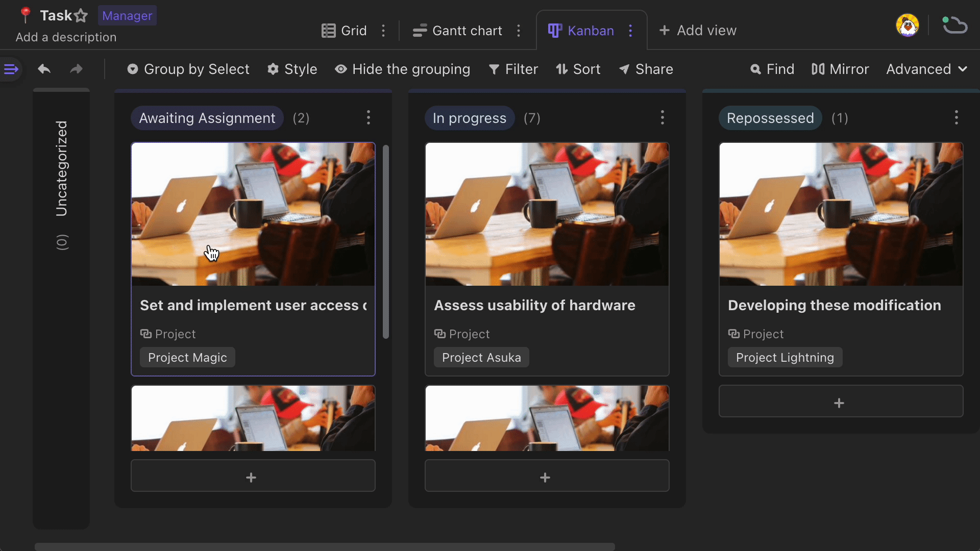Open Gantt chart view
Viewport: 980px width, 551px height.
click(459, 30)
